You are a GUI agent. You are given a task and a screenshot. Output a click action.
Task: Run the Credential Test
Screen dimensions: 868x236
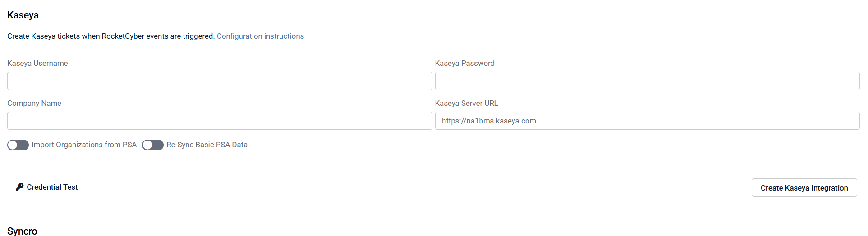(52, 187)
